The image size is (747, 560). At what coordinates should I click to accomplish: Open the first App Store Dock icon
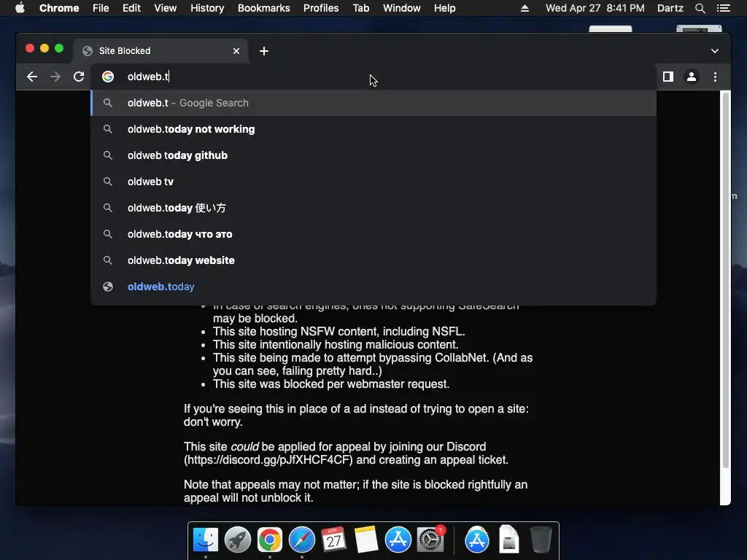[x=398, y=540]
